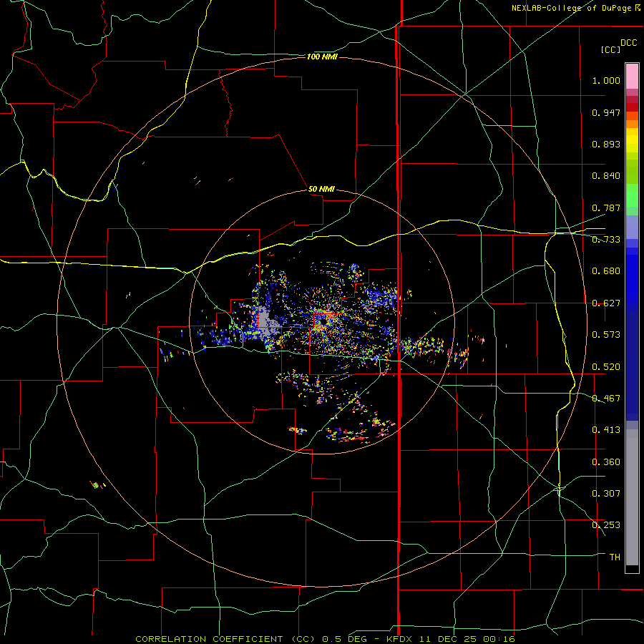
Task: Click the 0.573 scale value
Action: (606, 335)
